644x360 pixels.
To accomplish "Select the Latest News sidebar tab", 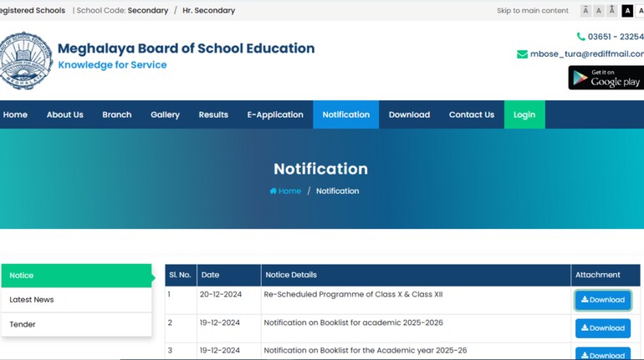I will [x=32, y=300].
